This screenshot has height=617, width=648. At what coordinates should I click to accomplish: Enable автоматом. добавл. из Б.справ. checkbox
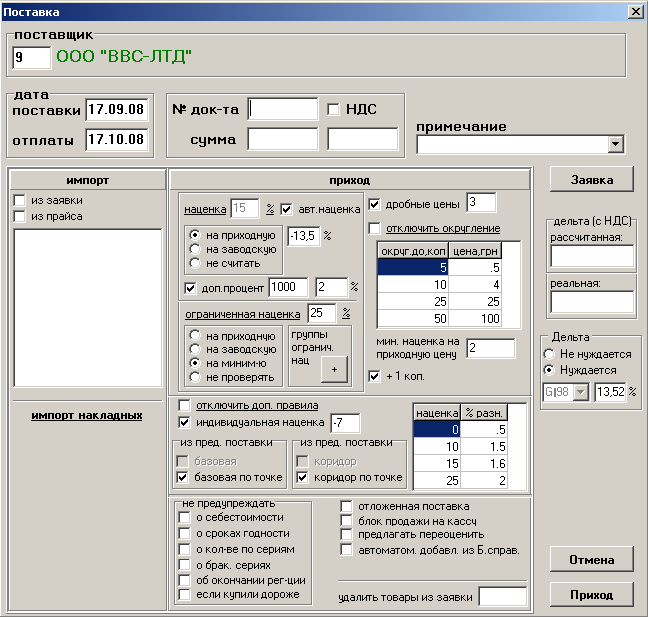(x=346, y=550)
